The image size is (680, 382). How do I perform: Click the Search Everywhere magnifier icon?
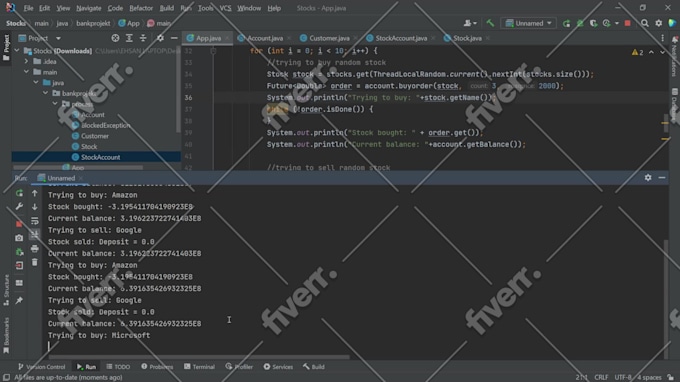tap(645, 23)
